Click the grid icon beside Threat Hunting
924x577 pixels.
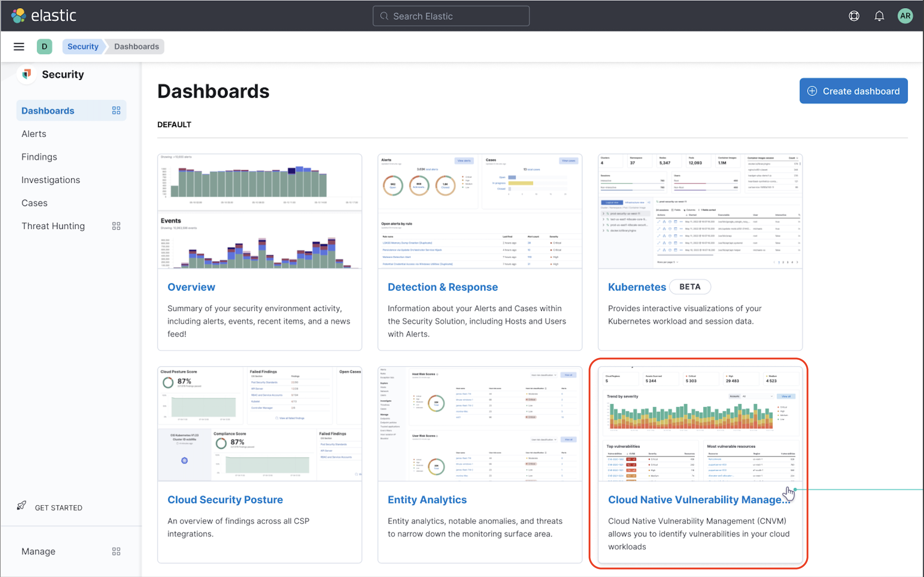point(116,226)
